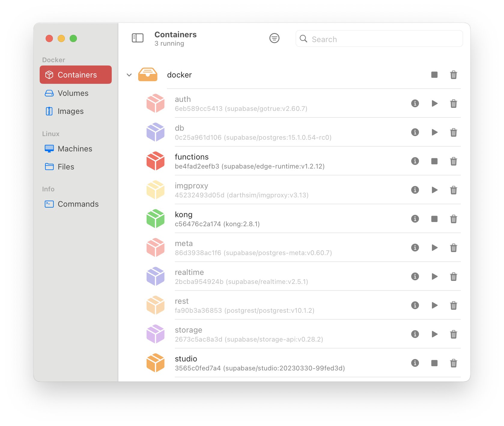Select the rest container name
Viewport: 504px width, 426px height.
pos(182,301)
